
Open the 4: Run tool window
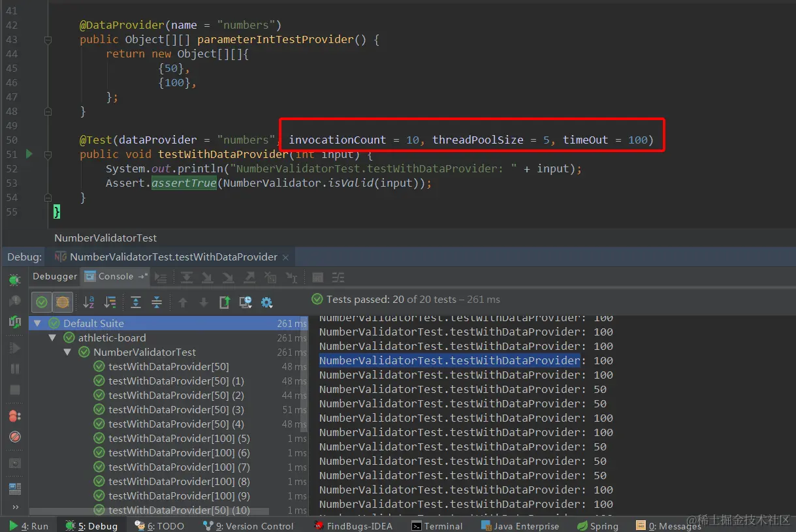point(29,525)
